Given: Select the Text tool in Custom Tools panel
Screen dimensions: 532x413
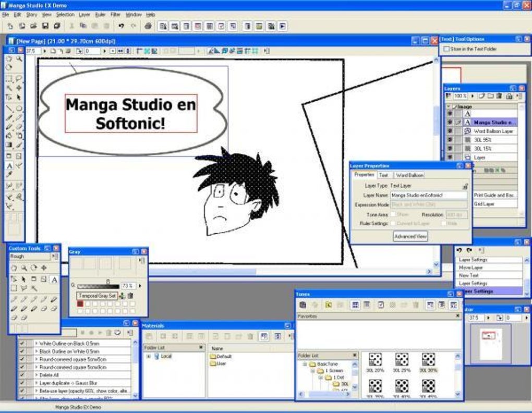Looking at the screenshot, I should tap(54, 280).
